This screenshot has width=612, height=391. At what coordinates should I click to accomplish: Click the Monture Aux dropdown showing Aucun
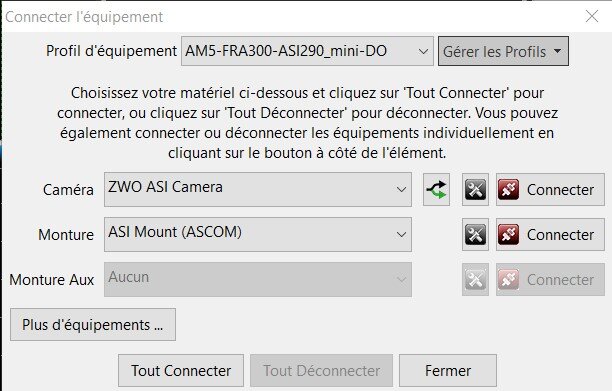pos(258,279)
